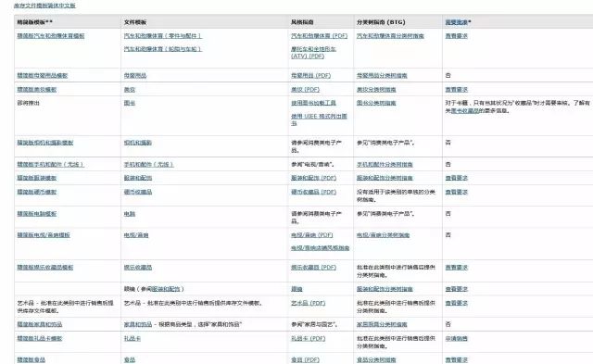Screen dimensions: 593x364
Task: Open the 精简版服装模板 link
Action: [x=37, y=178]
